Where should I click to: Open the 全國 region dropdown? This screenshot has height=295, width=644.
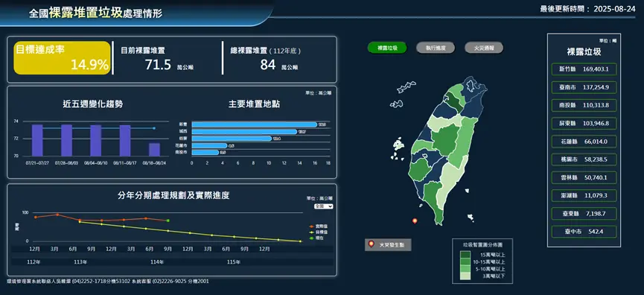(323, 206)
